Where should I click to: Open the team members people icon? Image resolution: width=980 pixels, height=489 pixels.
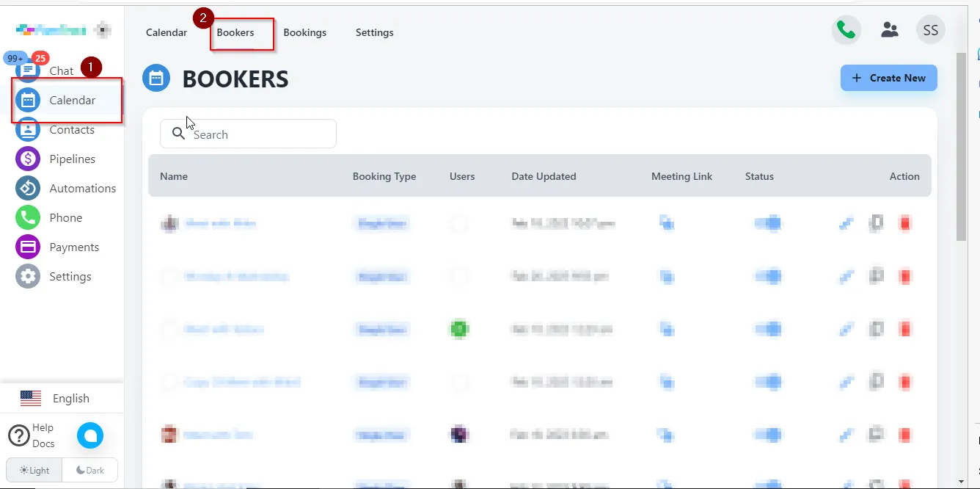point(890,30)
